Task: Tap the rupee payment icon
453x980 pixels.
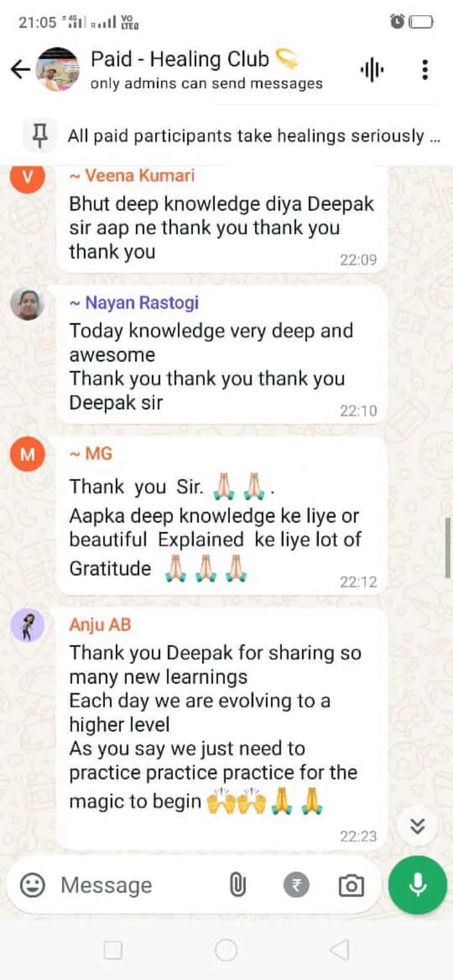Action: (296, 885)
